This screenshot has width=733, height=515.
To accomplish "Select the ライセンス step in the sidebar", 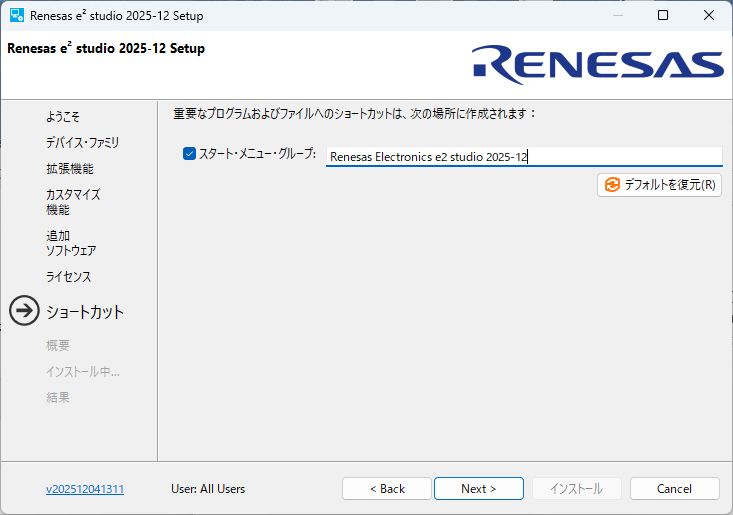I will coord(68,276).
